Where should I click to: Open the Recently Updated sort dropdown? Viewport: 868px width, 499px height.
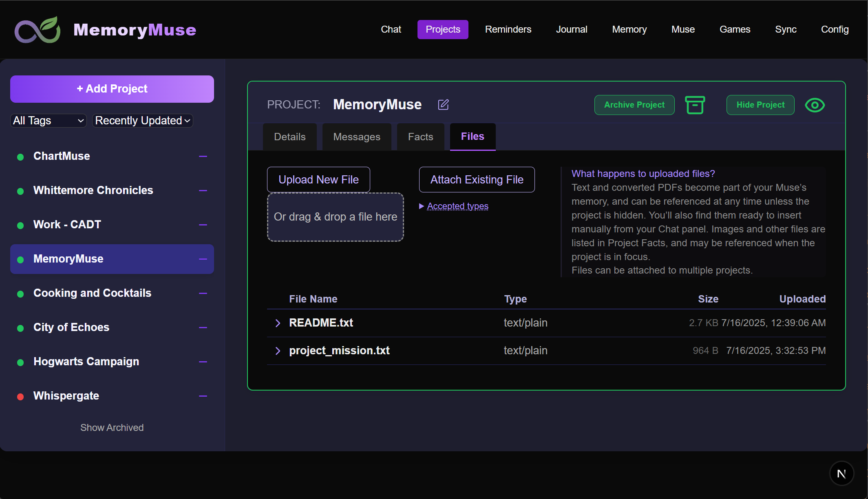click(142, 120)
